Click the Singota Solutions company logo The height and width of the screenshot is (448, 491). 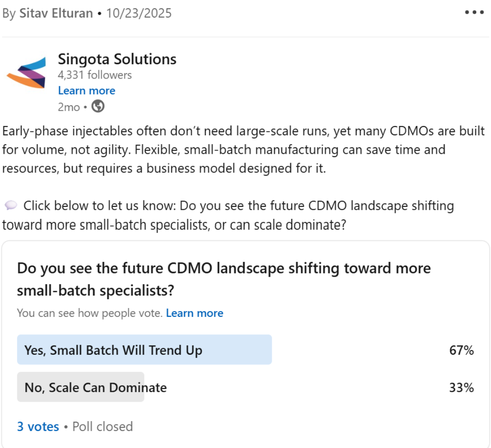point(26,72)
